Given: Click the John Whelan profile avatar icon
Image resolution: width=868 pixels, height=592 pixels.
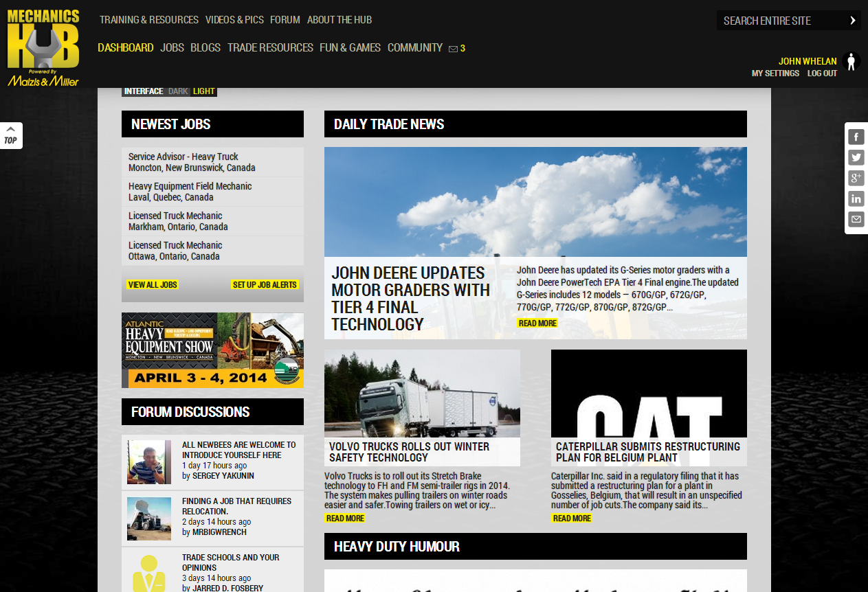Looking at the screenshot, I should pos(852,62).
